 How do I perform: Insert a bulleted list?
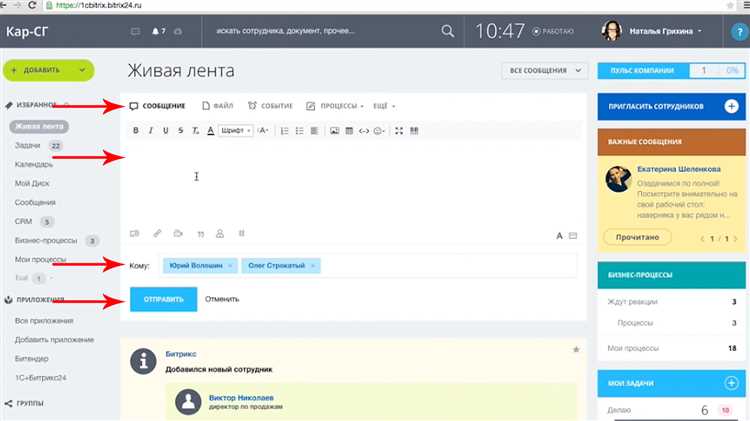click(299, 131)
